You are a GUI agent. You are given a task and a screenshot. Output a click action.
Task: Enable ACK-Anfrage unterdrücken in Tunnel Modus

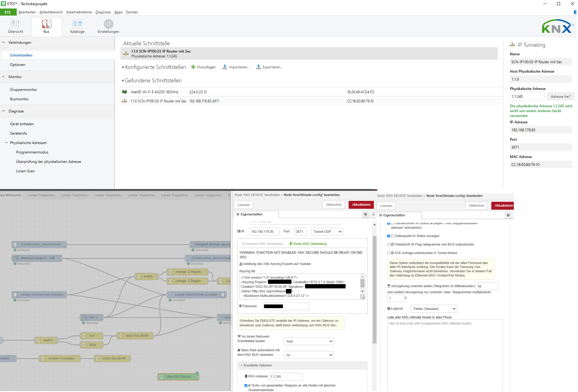click(388, 253)
